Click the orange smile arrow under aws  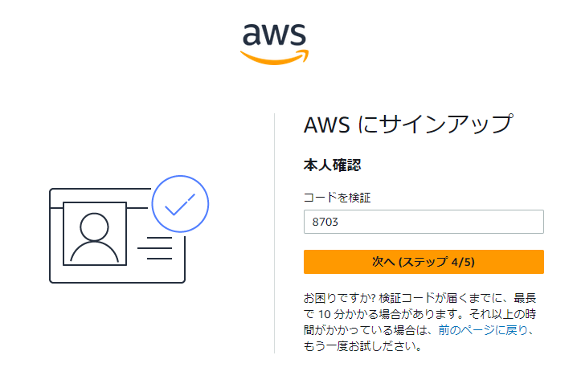tap(275, 57)
